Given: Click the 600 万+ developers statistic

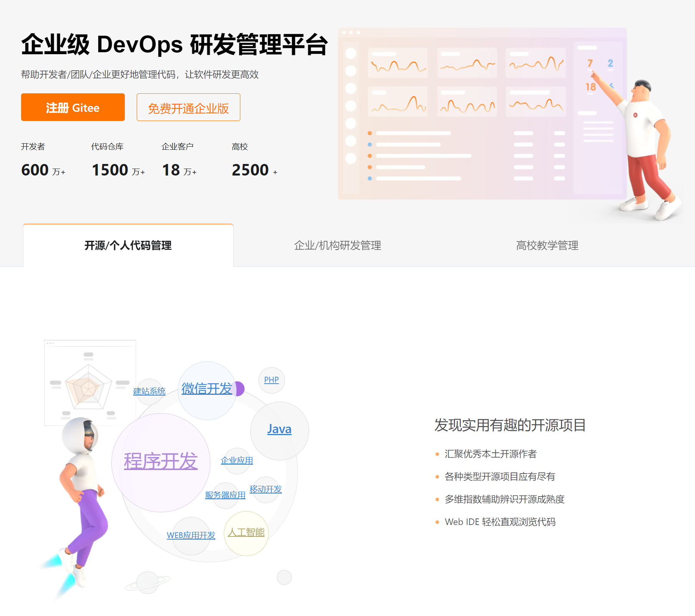Looking at the screenshot, I should tap(43, 170).
